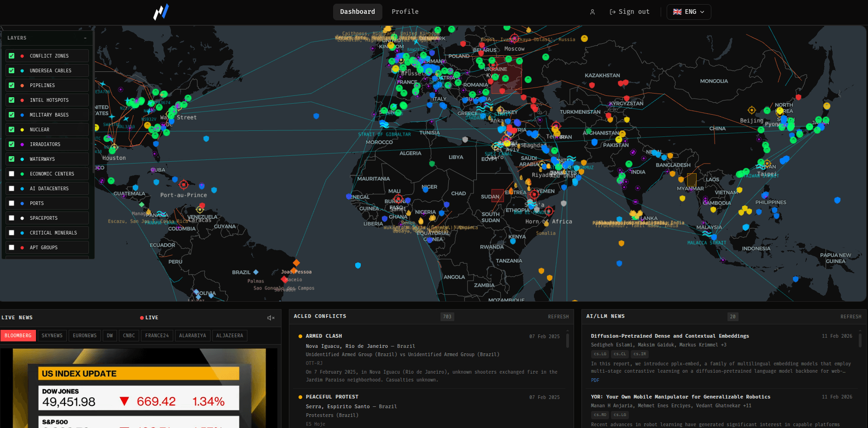Enable the ECONOMIC CENTERS layer
Viewport: 868px width, 428px height.
[x=12, y=174]
